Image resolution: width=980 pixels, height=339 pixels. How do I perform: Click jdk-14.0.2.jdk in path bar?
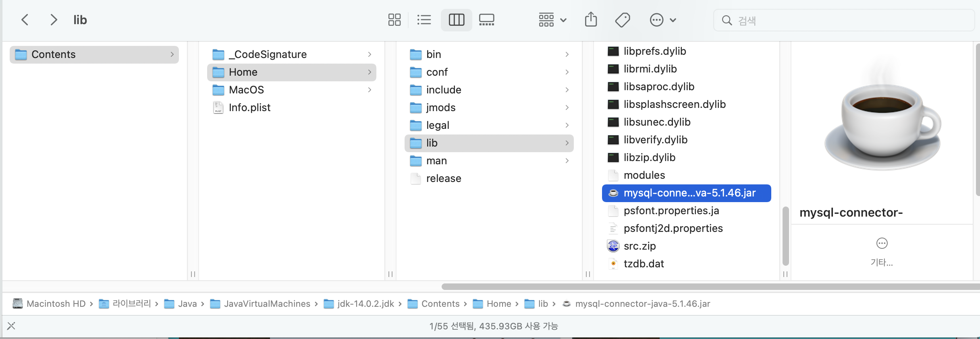pos(359,304)
